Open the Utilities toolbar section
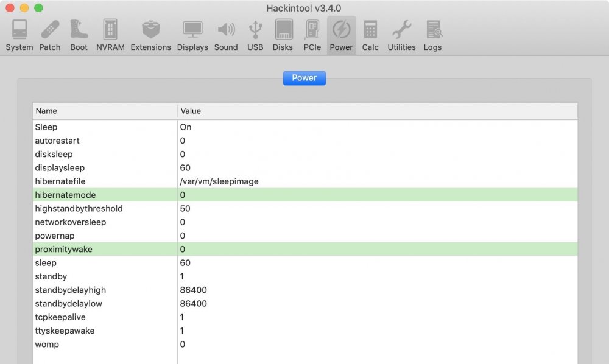Viewport: 609px width, 364px height. coord(401,36)
